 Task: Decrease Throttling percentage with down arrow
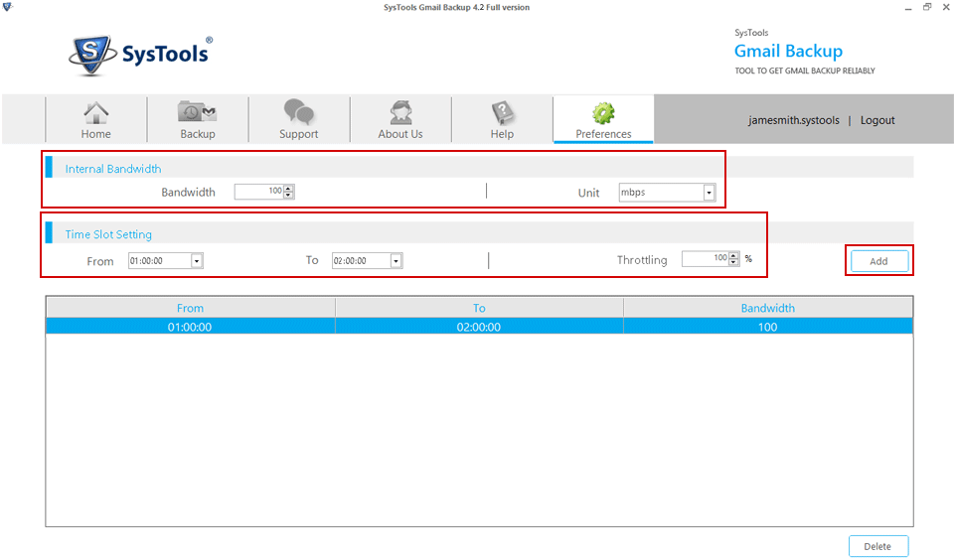733,262
